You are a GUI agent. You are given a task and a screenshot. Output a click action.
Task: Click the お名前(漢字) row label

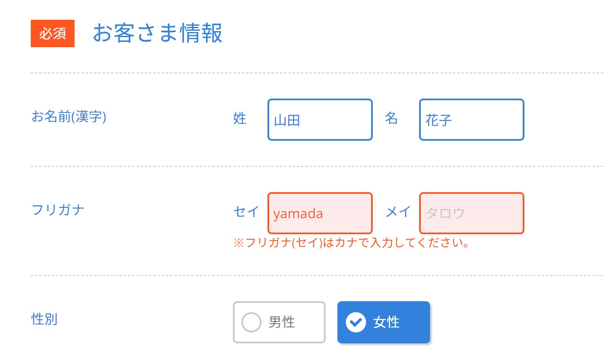(x=69, y=118)
